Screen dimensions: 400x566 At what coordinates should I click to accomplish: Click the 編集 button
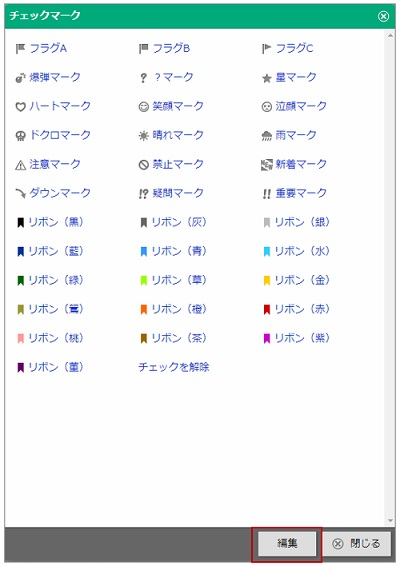point(287,543)
